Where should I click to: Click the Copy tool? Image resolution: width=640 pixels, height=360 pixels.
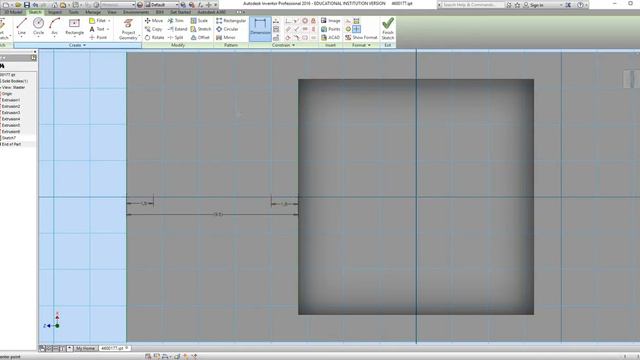[x=153, y=29]
